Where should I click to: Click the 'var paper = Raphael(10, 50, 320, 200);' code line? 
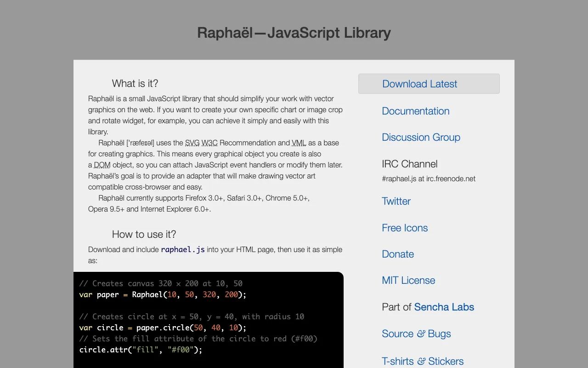[163, 294]
